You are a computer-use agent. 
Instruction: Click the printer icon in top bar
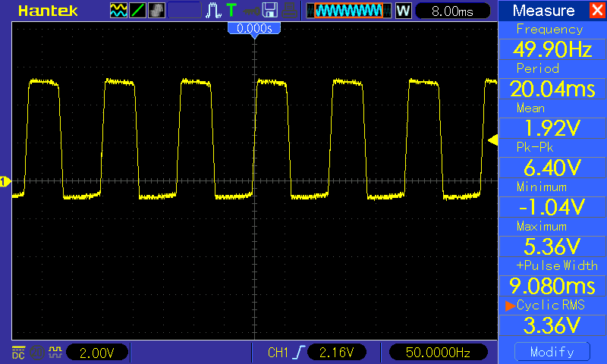(289, 11)
